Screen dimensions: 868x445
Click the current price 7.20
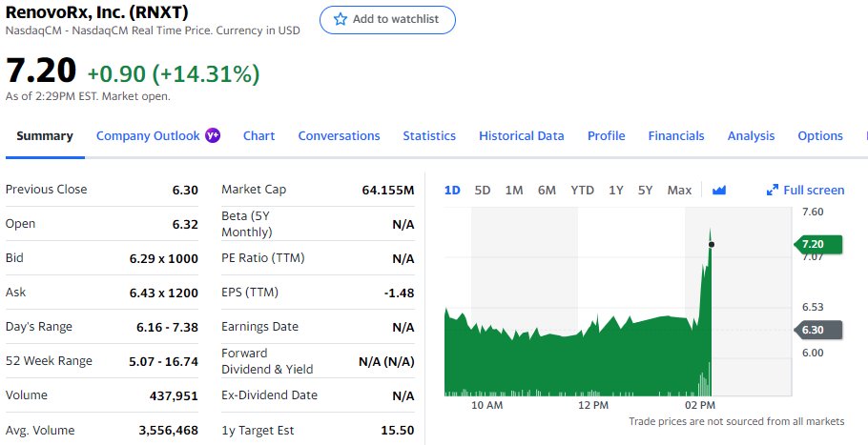point(41,71)
